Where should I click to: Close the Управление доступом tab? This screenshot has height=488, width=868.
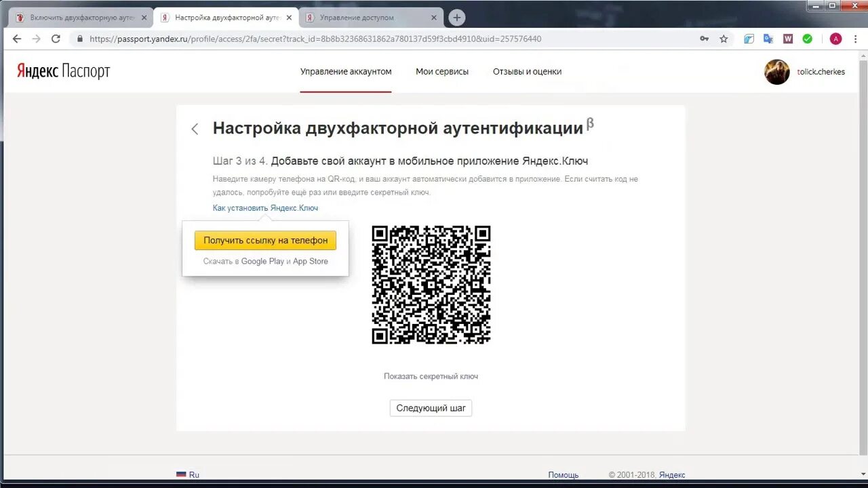point(434,18)
